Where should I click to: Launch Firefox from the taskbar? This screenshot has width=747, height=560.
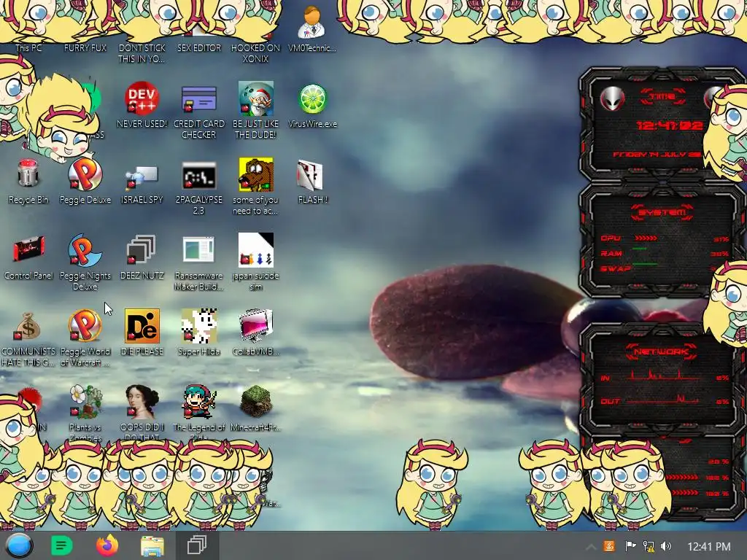click(107, 545)
